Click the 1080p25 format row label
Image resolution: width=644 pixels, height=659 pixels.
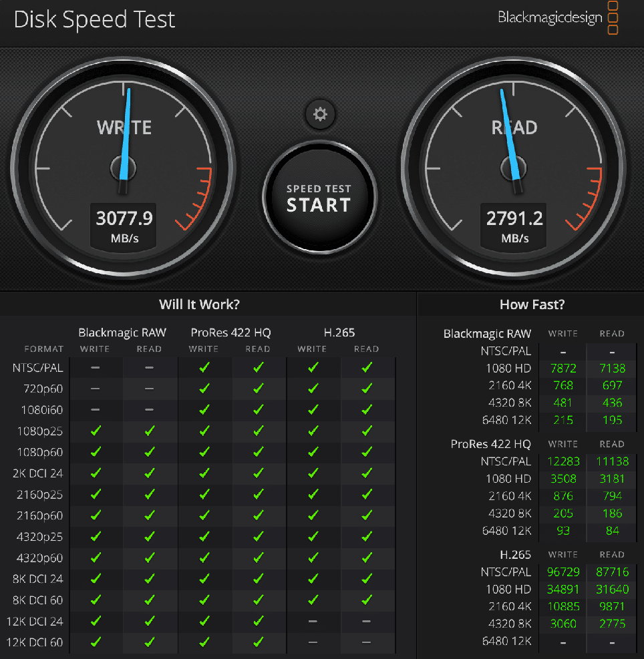(40, 431)
